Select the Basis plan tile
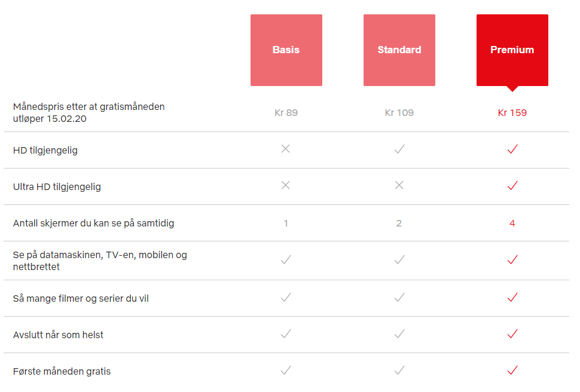 [x=286, y=50]
